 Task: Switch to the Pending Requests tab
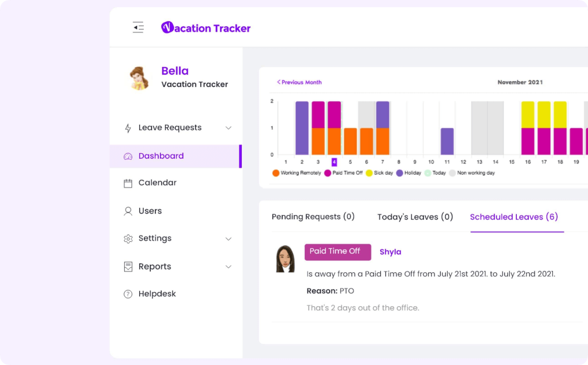coord(313,217)
